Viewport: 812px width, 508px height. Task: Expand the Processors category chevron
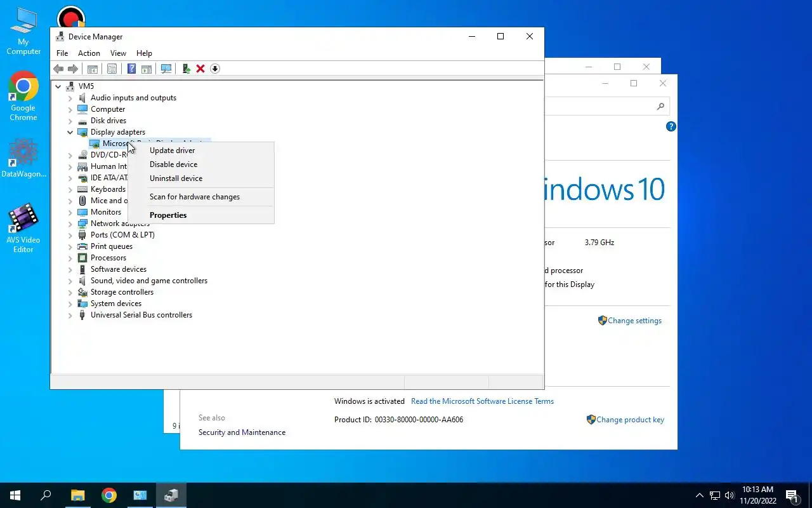pos(70,258)
